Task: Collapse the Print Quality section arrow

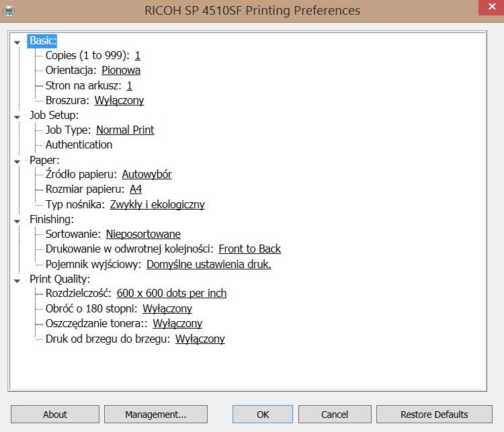Action: (x=17, y=281)
